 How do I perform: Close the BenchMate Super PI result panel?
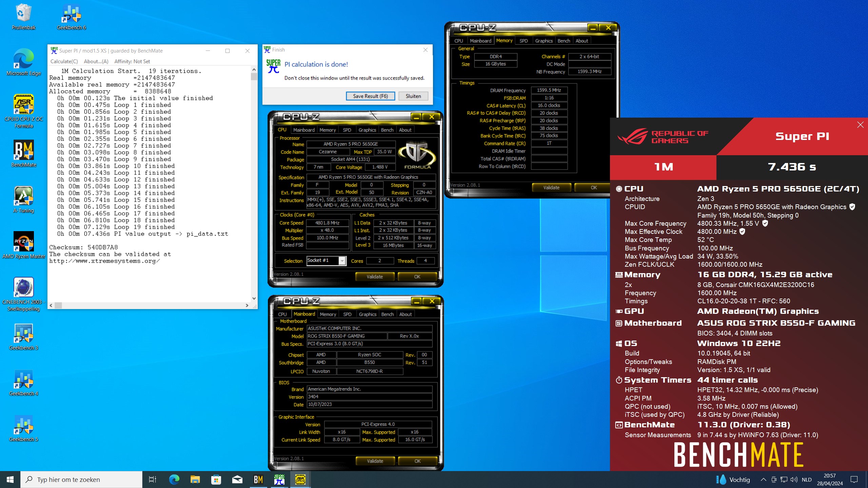(860, 125)
